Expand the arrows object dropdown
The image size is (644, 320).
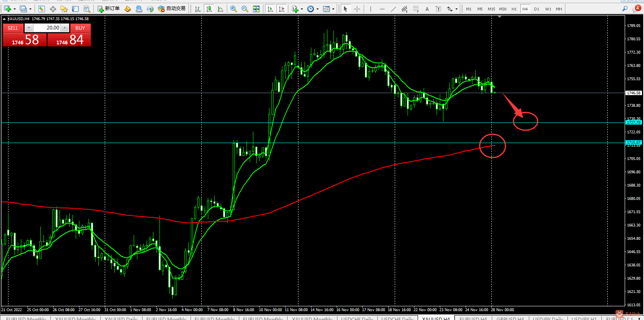[x=456, y=9]
